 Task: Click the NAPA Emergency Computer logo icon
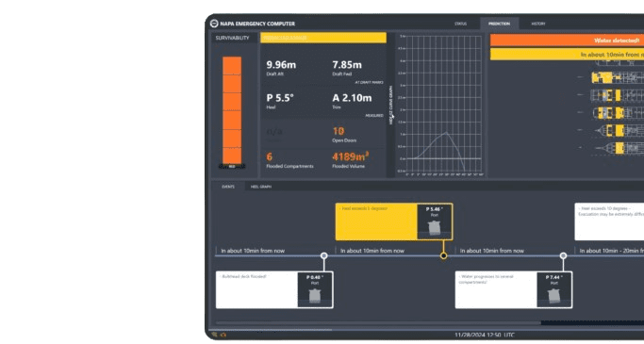tap(214, 24)
